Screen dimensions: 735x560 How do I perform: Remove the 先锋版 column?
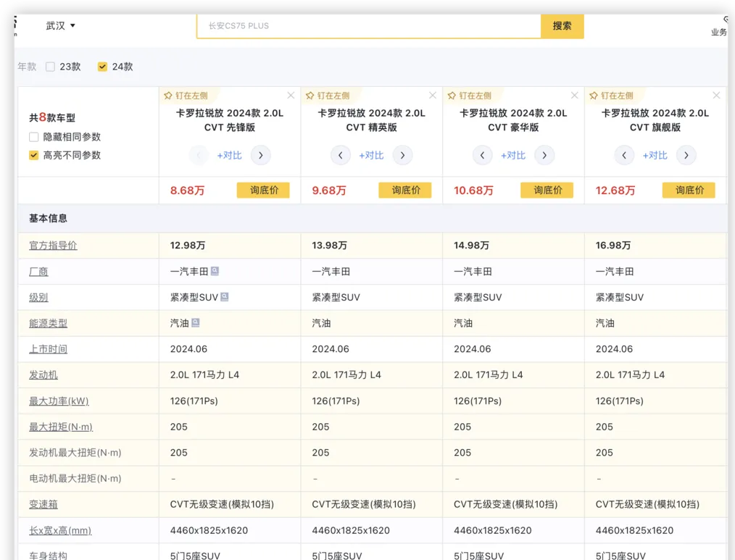point(291,96)
